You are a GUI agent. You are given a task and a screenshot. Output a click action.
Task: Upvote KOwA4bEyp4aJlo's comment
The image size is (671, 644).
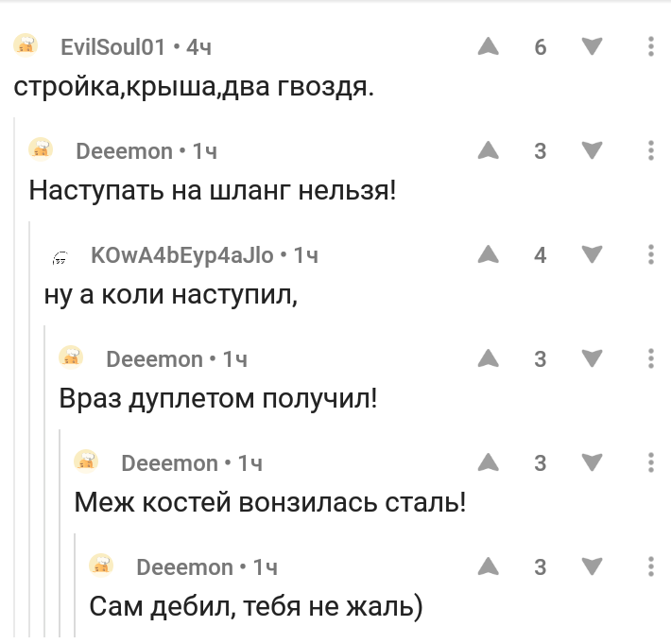[x=488, y=254]
